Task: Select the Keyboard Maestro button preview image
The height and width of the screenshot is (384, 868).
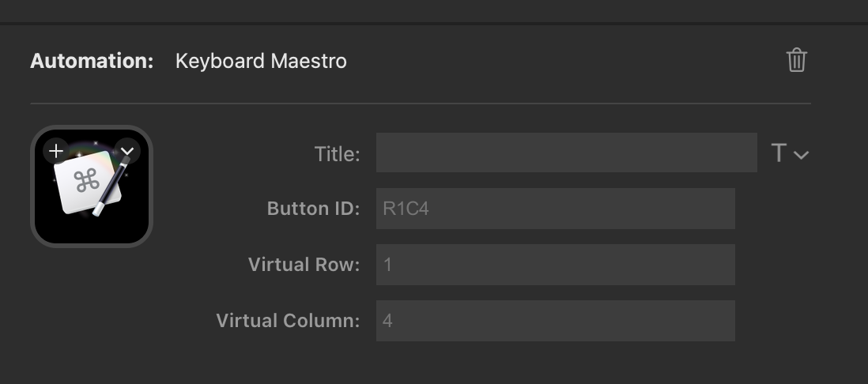Action: click(x=92, y=186)
